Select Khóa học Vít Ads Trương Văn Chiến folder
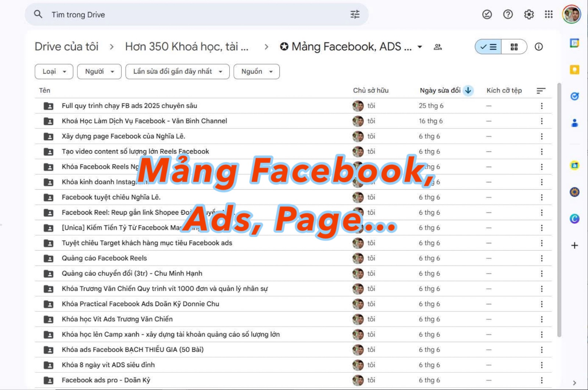This screenshot has width=588, height=390. click(293, 319)
